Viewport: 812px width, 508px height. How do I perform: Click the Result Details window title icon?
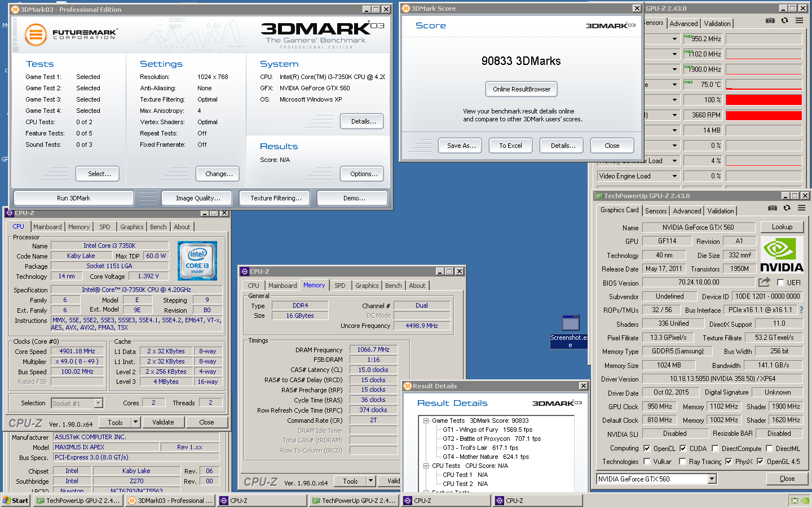click(408, 386)
